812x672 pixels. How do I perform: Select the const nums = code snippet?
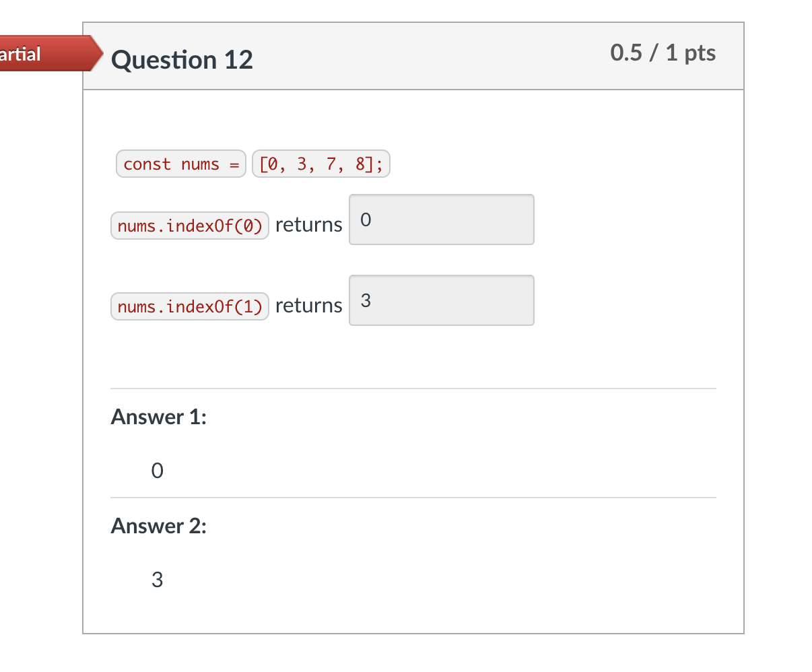180,164
